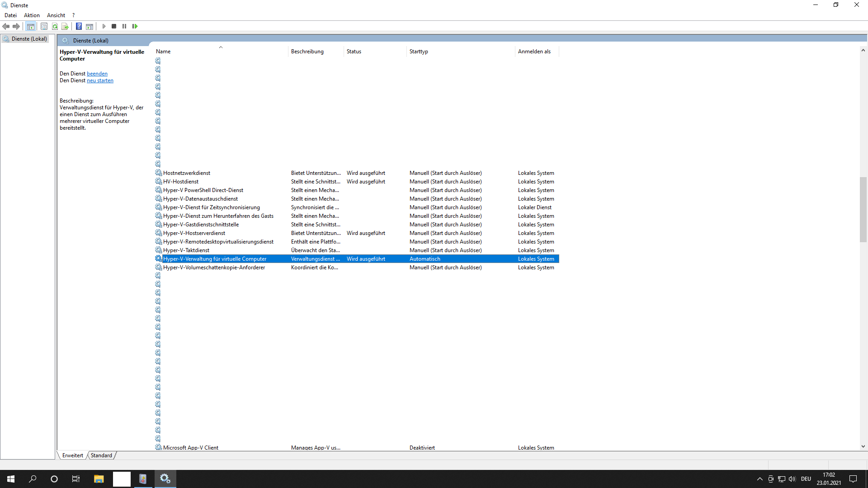Open File Explorer from the taskbar
The width and height of the screenshot is (868, 488).
point(99,479)
